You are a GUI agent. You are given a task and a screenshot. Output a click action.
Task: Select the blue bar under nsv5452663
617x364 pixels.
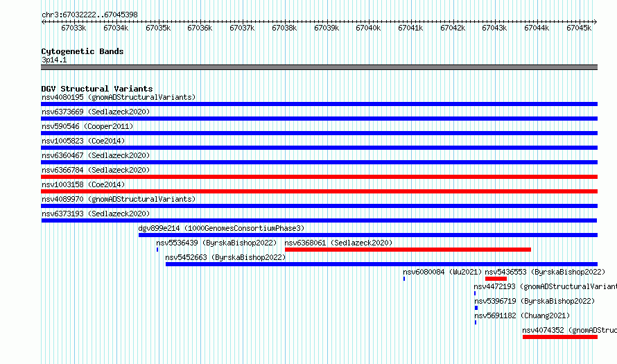coord(382,264)
